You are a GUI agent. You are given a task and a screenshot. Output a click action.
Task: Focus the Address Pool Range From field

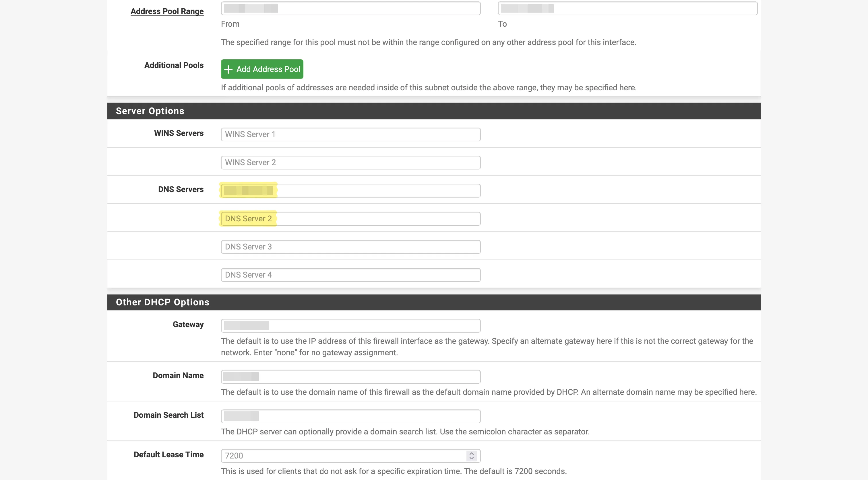[x=350, y=8]
